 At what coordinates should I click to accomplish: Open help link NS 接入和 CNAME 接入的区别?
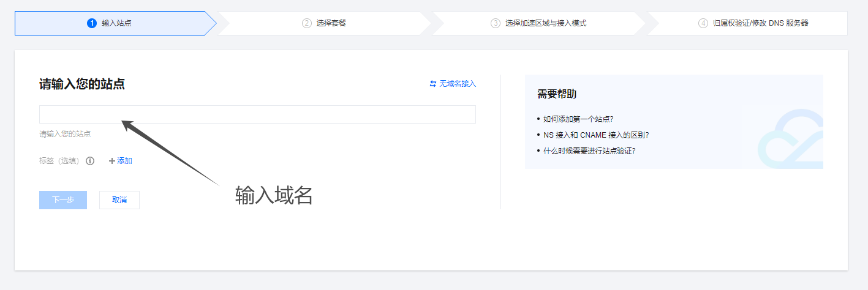tap(596, 135)
